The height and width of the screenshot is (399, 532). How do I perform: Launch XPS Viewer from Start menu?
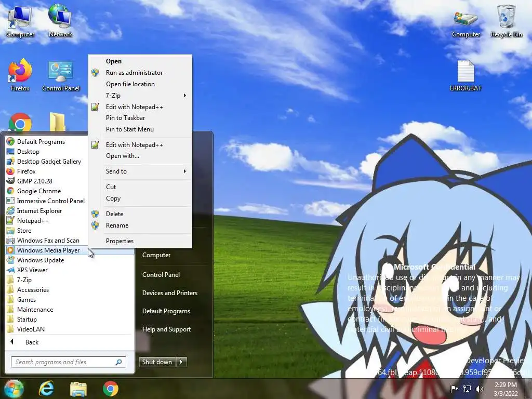pyautogui.click(x=70, y=270)
